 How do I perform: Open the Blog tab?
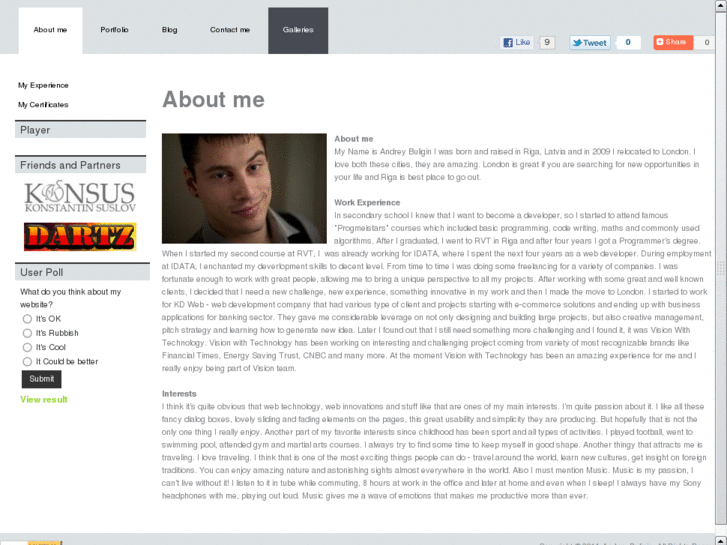(169, 30)
